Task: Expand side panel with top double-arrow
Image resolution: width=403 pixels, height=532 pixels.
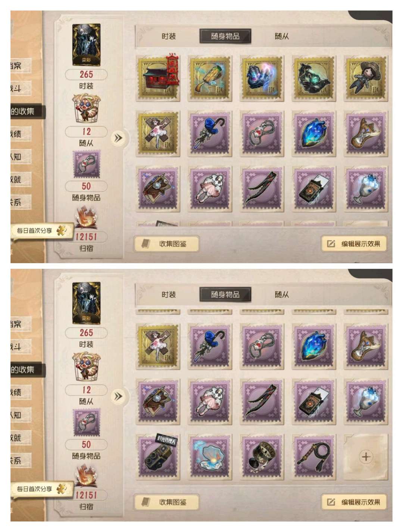Action: (x=118, y=138)
